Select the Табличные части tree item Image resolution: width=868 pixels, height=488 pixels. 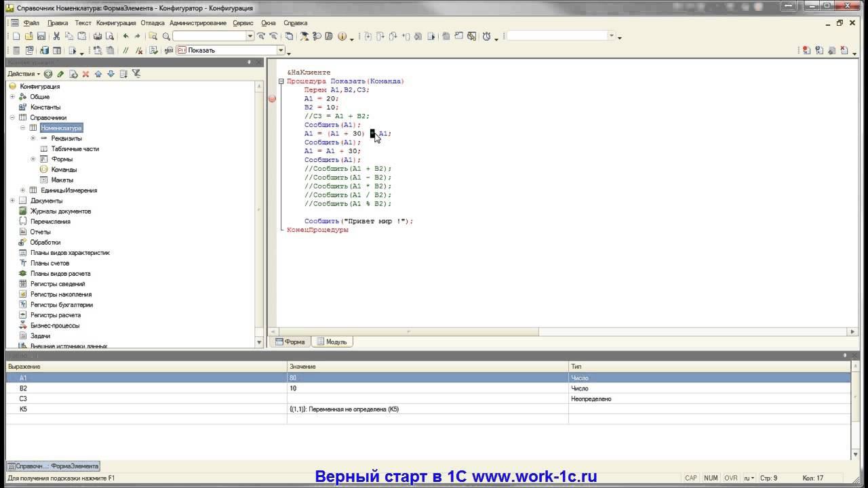(75, 149)
